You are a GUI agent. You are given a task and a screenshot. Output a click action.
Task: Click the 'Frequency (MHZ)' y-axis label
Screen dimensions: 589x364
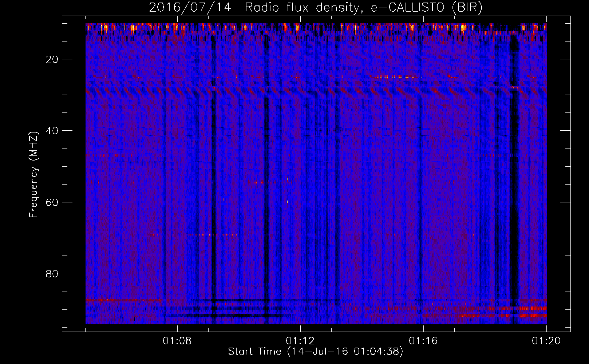click(x=33, y=174)
